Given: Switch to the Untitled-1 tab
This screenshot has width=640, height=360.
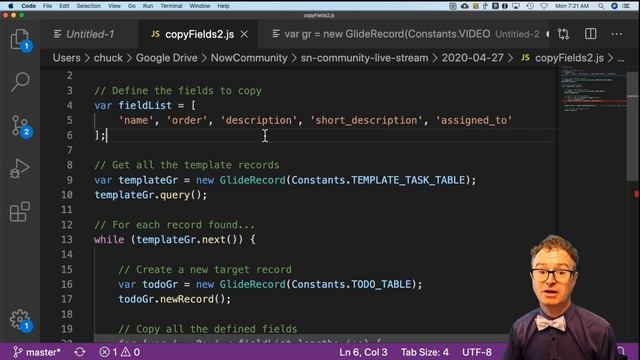Looking at the screenshot, I should click(84, 34).
